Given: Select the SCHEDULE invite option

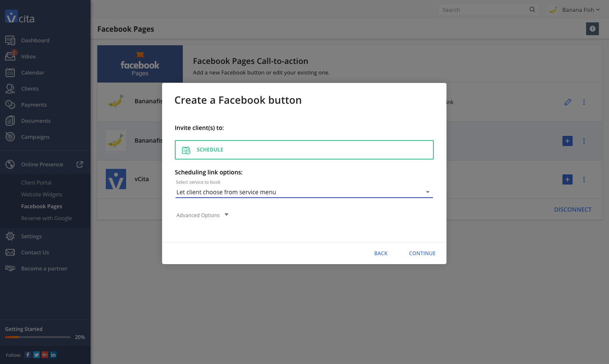Looking at the screenshot, I should point(304,150).
